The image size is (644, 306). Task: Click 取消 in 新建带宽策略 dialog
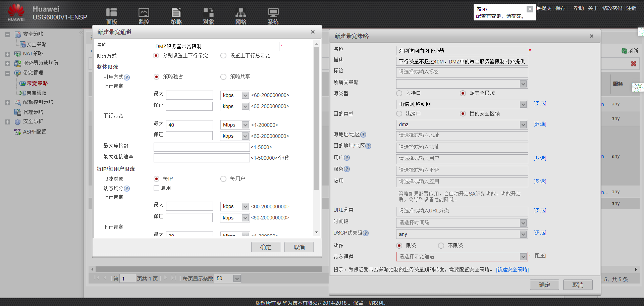578,285
